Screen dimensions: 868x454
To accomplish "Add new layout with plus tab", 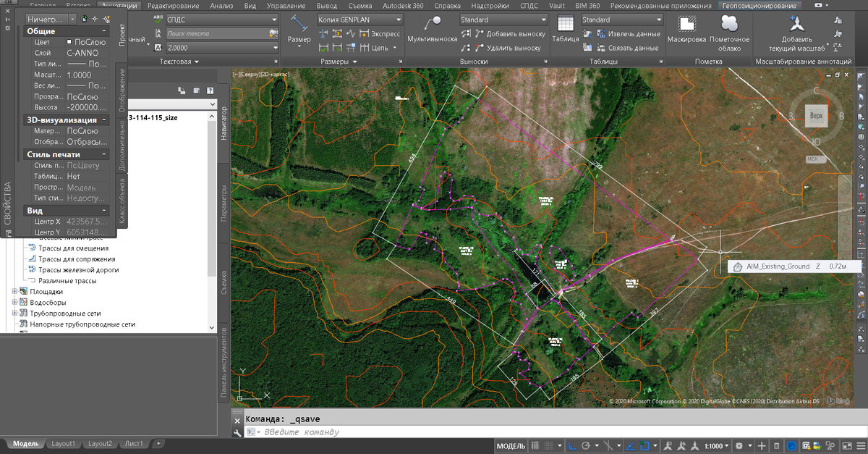I will 158,443.
